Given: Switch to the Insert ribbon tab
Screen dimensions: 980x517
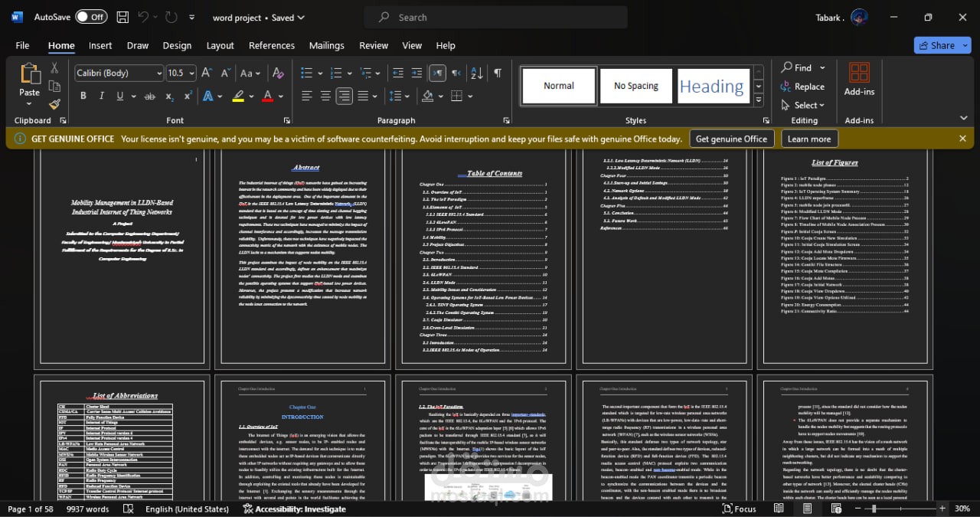Looking at the screenshot, I should point(100,45).
